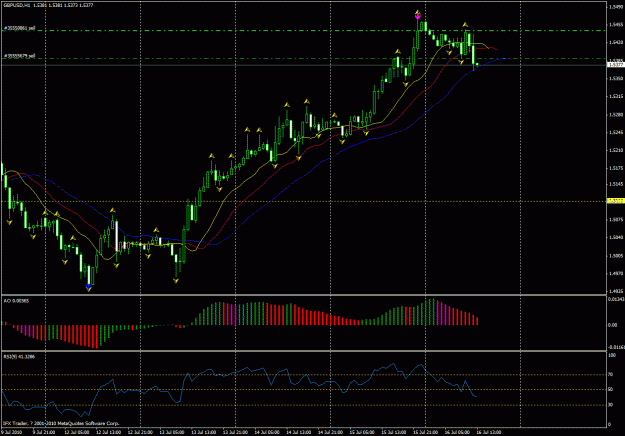Select the lower sell order label near 1.5385
The height and width of the screenshot is (436, 625).
[x=20, y=56]
